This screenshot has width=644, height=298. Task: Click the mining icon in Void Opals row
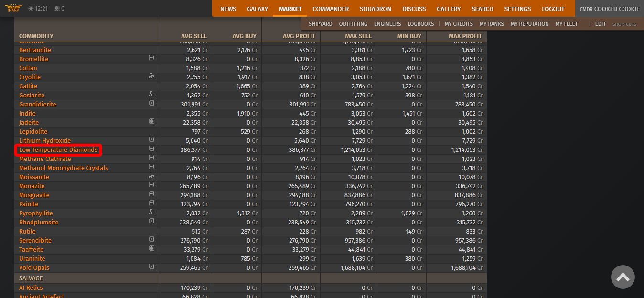tap(152, 267)
